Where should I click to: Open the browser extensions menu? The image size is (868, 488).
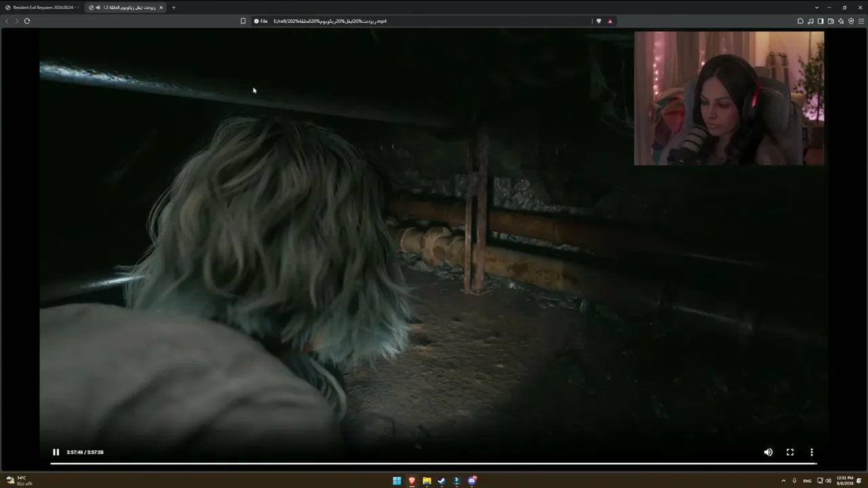(x=800, y=21)
